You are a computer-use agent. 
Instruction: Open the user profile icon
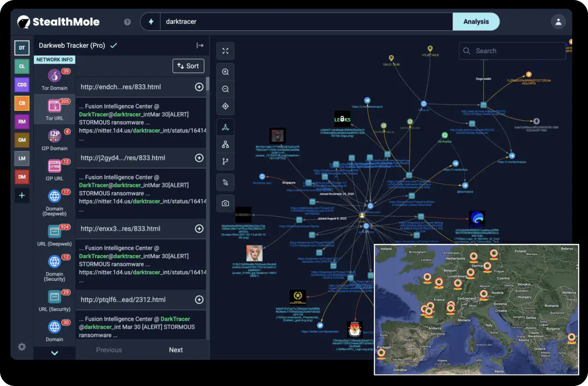558,22
